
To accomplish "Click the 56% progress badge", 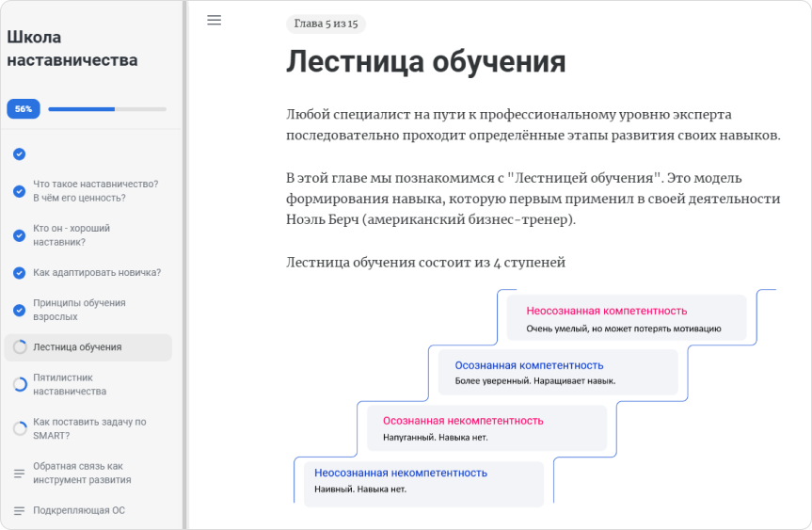I will click(x=24, y=109).
